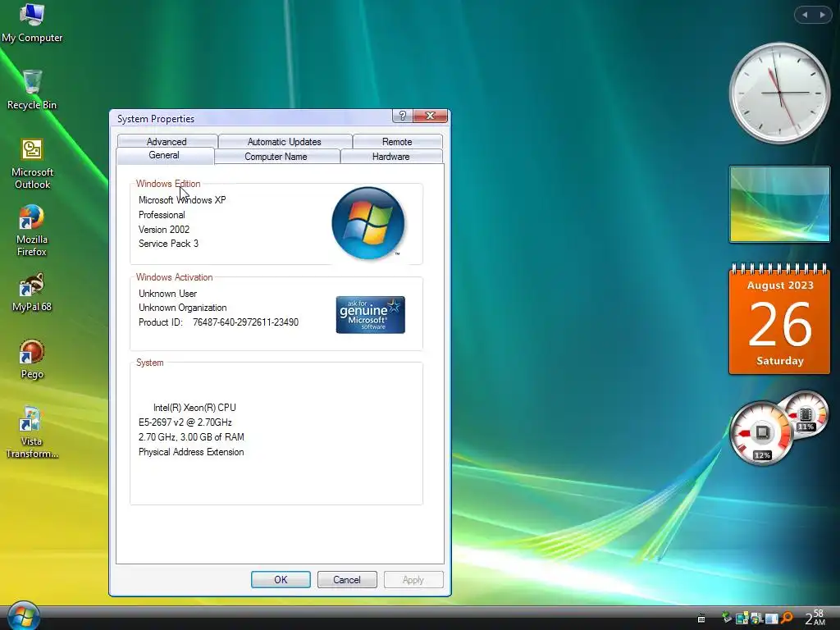Viewport: 840px width, 630px height.
Task: Select the General tab
Action: pyautogui.click(x=164, y=155)
